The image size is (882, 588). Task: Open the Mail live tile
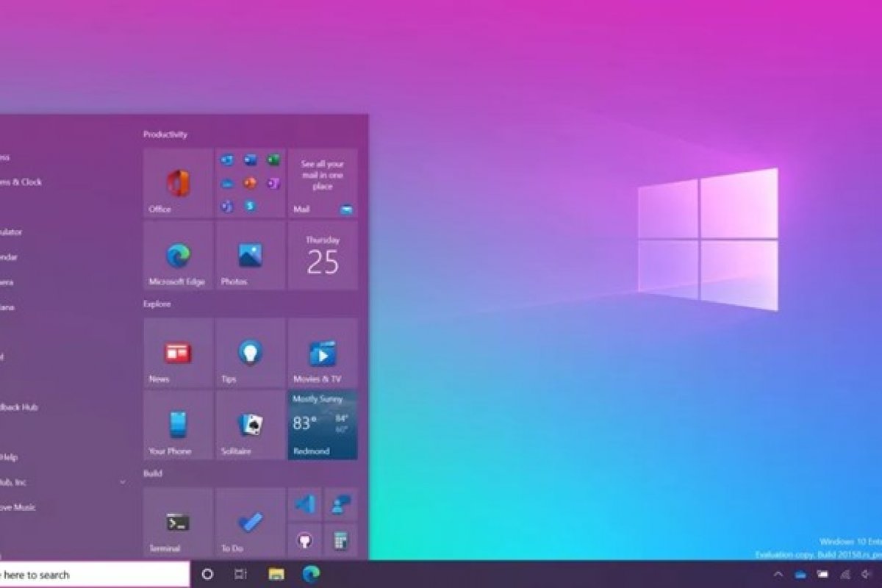pyautogui.click(x=323, y=183)
